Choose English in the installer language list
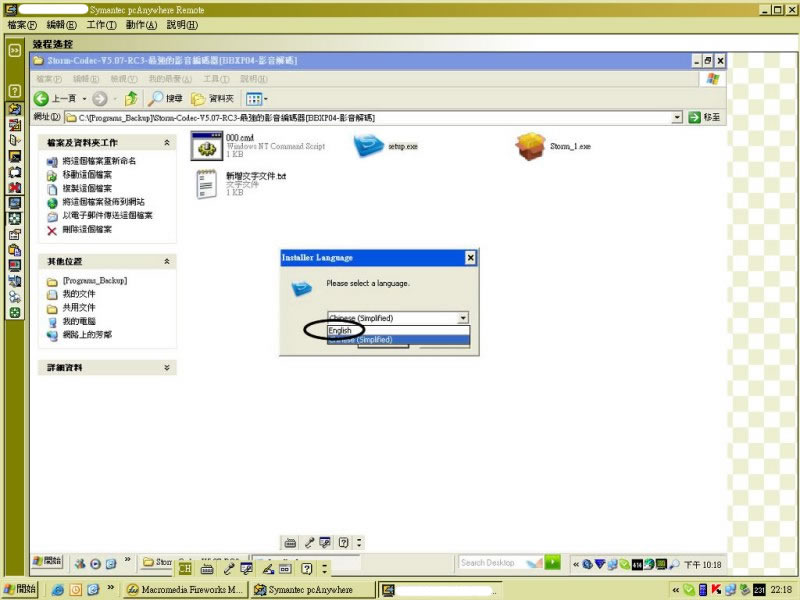Viewport: 800px width, 600px height. [398, 331]
